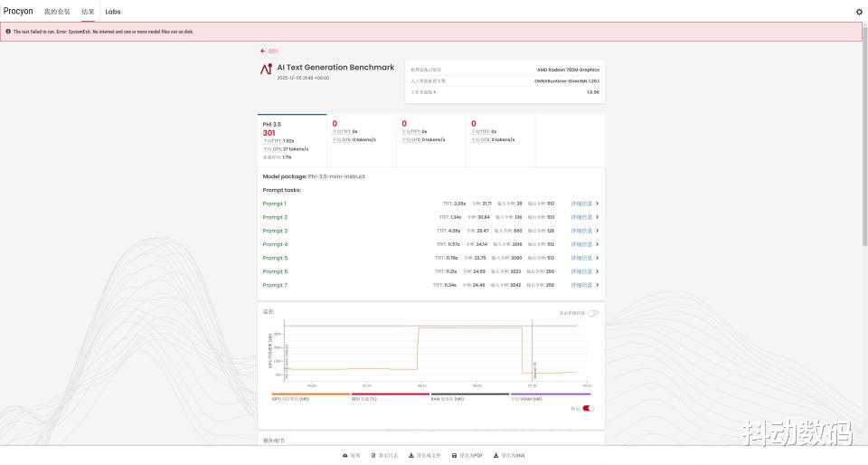Click the Prompt 5 label
Viewport: 868px width, 465px height.
tap(275, 258)
